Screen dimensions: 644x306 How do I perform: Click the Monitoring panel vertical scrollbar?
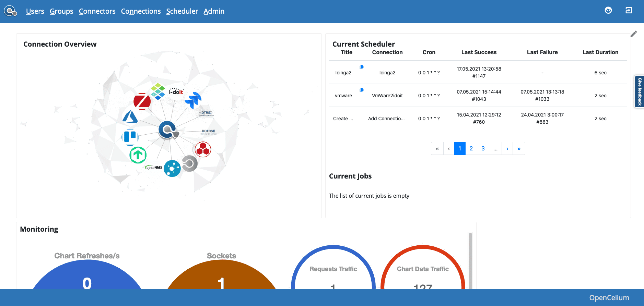[x=470, y=260]
